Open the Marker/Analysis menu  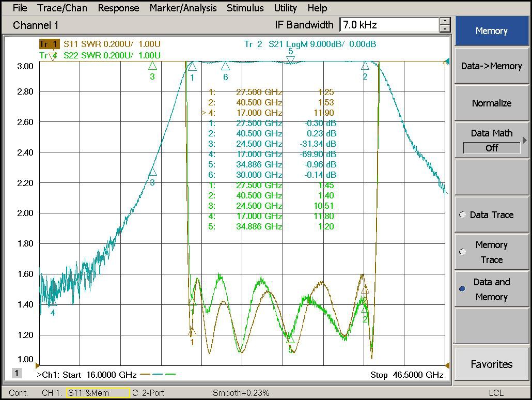pos(183,8)
